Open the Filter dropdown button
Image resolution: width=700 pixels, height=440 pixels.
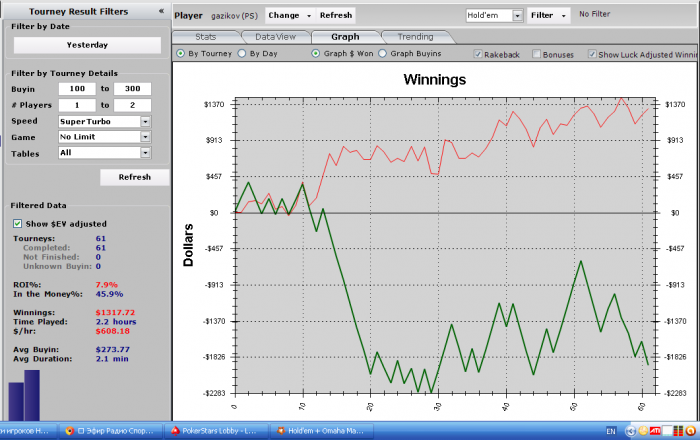coord(548,16)
